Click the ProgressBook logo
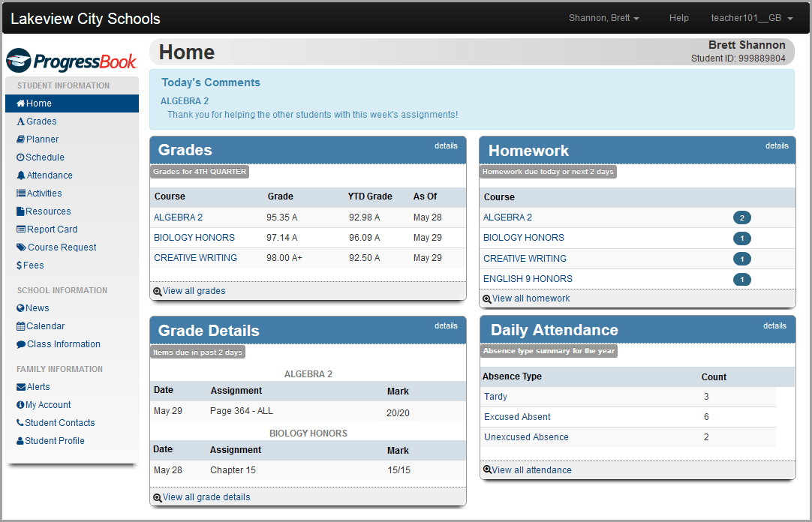812x522 pixels. pyautogui.click(x=71, y=61)
